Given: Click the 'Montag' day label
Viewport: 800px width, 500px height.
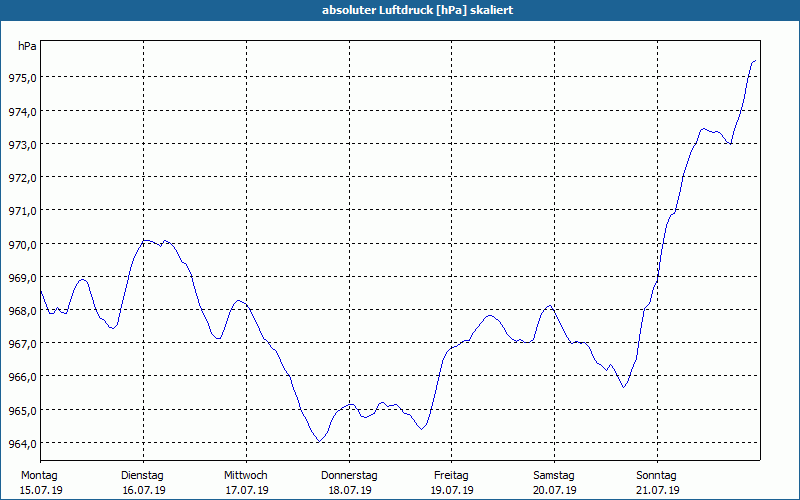Looking at the screenshot, I should 39,476.
